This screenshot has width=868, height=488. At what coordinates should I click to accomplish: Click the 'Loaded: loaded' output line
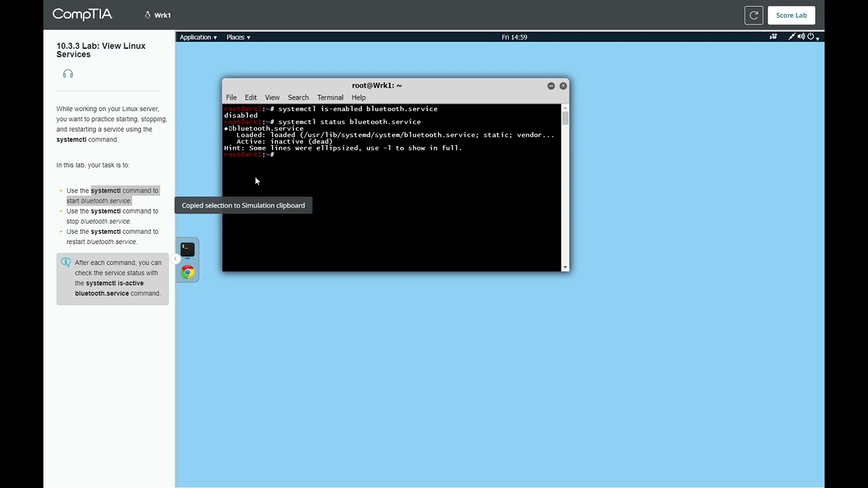[395, 135]
